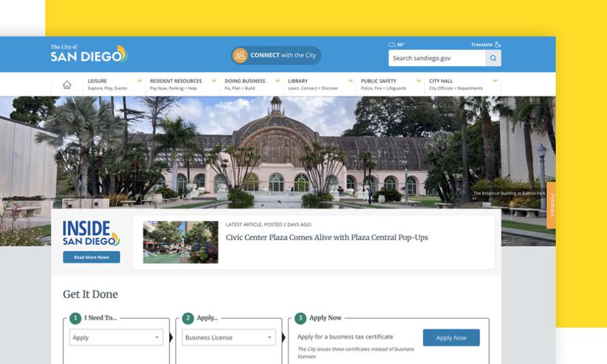607x364 pixels.
Task: Open the Leisure menu
Action: [x=114, y=85]
